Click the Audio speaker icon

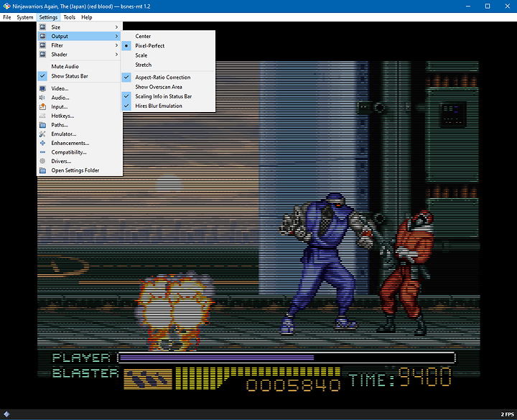(x=42, y=98)
